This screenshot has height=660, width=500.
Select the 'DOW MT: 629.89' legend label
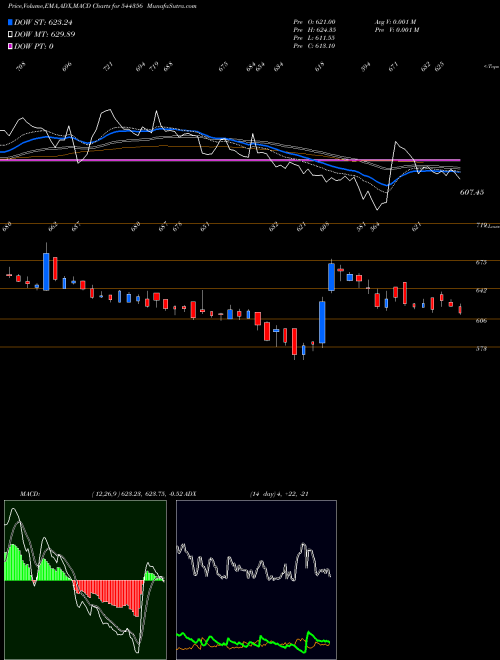coord(45,34)
